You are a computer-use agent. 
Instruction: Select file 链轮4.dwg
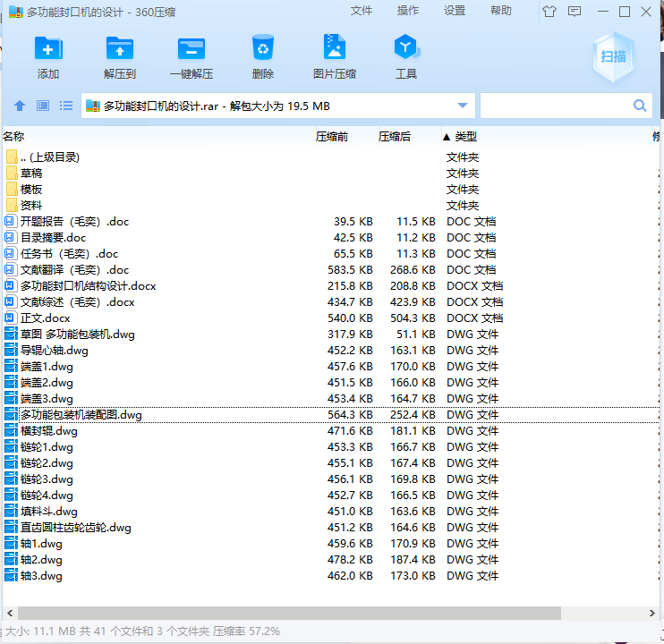[331, 495]
